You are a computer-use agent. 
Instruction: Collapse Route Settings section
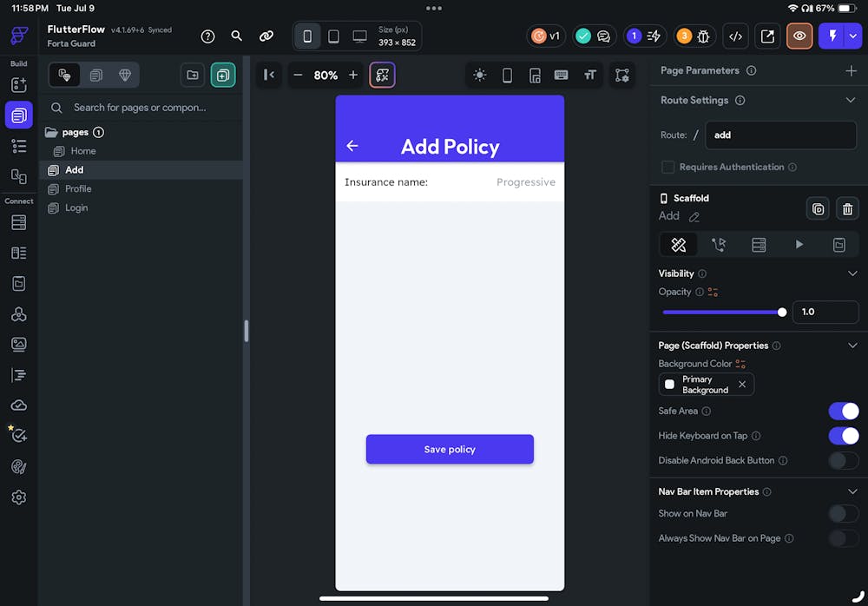tap(851, 101)
